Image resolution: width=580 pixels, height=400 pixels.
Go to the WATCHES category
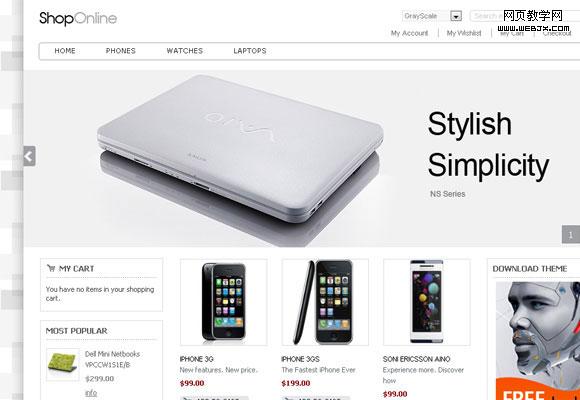(x=185, y=51)
